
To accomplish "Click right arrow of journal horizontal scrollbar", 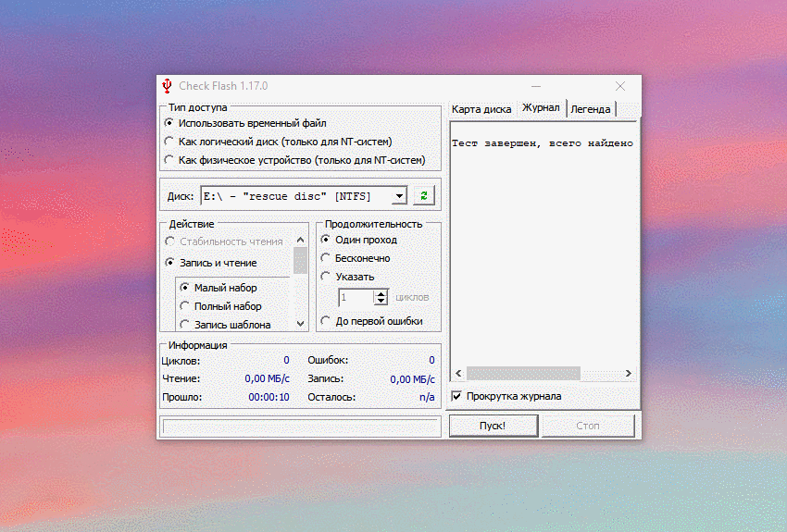I will 628,374.
